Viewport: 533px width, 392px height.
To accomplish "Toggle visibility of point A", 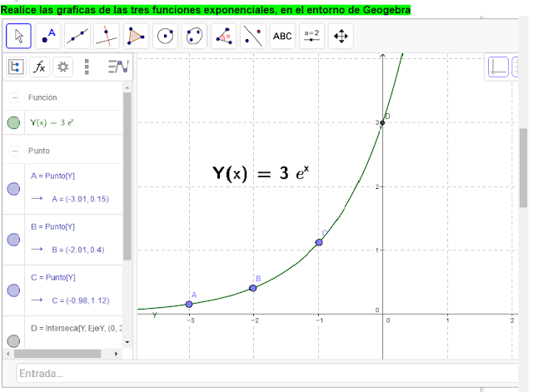I will click(x=13, y=189).
